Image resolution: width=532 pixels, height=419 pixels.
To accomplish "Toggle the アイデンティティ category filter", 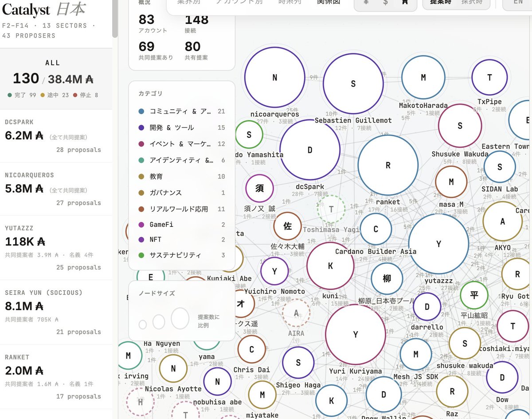I will (182, 160).
